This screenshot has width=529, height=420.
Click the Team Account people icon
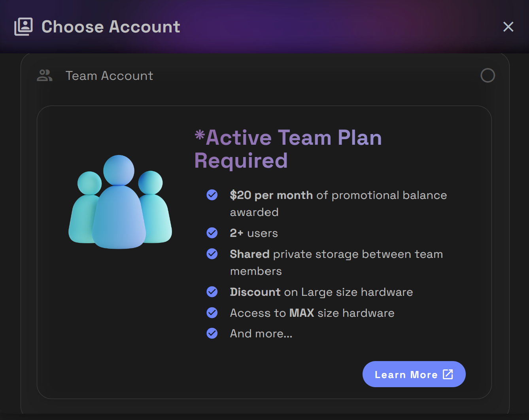tap(45, 76)
